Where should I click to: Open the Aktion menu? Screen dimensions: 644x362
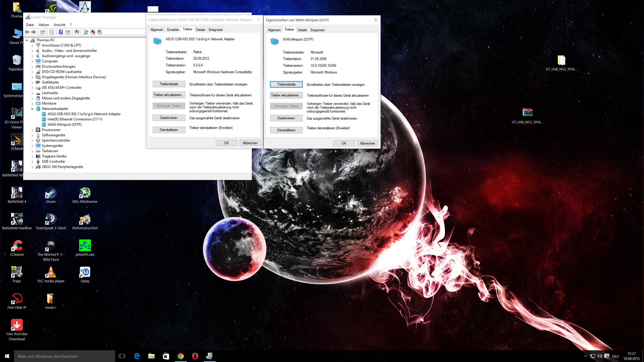click(x=44, y=25)
